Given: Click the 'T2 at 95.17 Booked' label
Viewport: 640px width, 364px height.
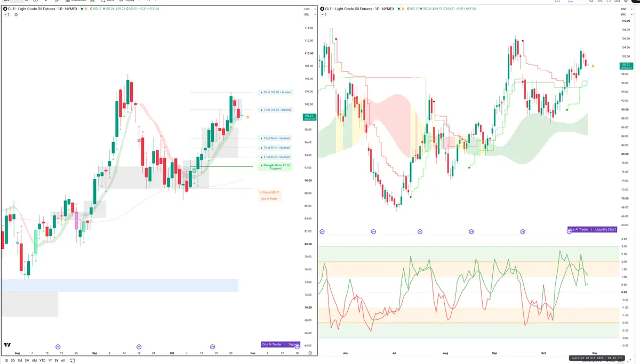Looking at the screenshot, I should (x=275, y=148).
